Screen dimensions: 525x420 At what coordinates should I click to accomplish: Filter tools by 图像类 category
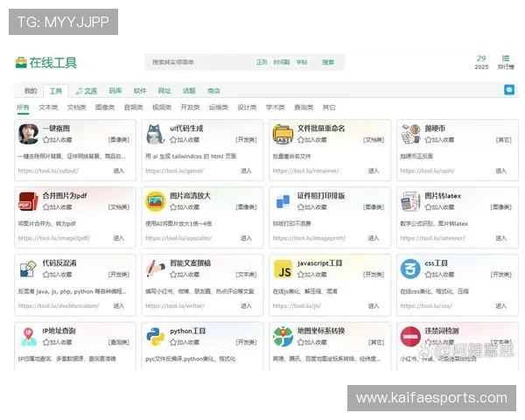coord(105,107)
